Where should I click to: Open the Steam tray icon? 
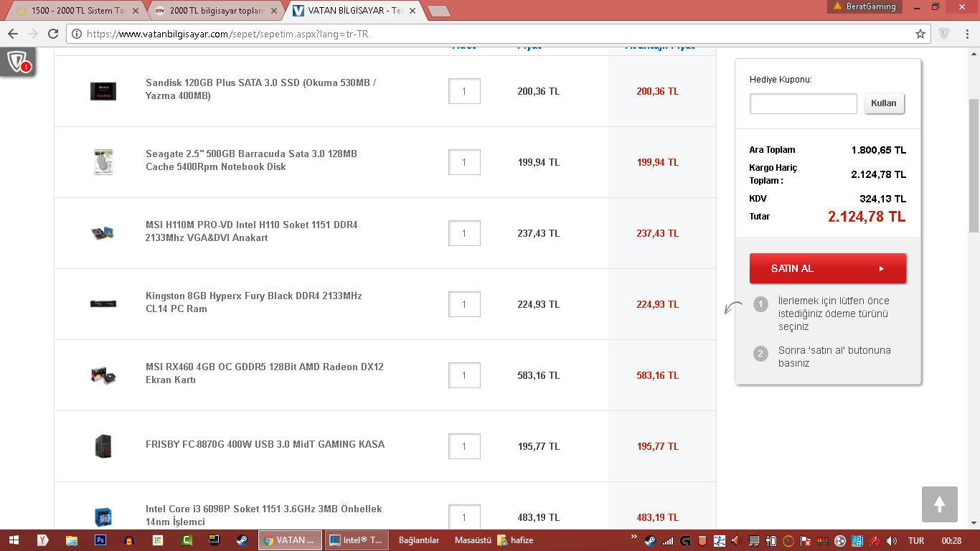click(x=650, y=540)
